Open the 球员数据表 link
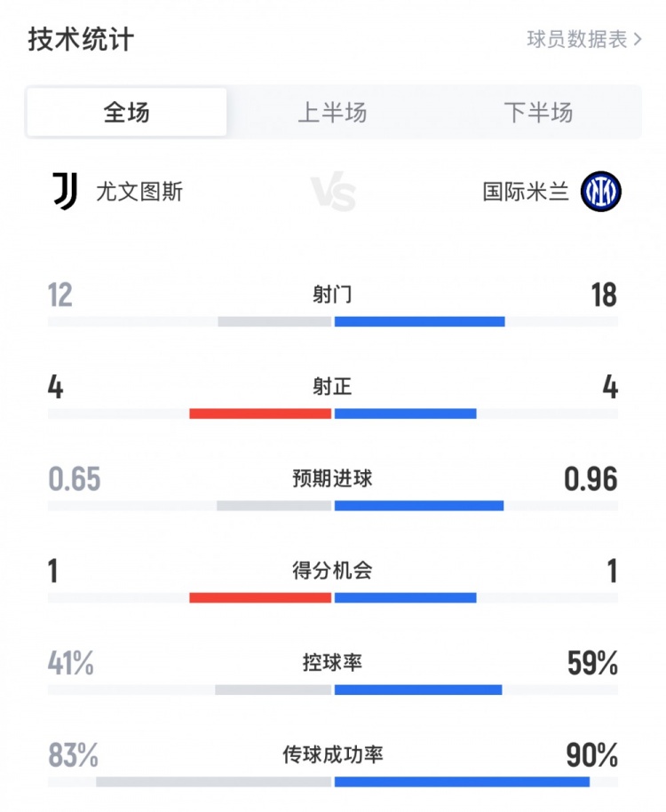This screenshot has height=812, width=666. click(x=577, y=40)
